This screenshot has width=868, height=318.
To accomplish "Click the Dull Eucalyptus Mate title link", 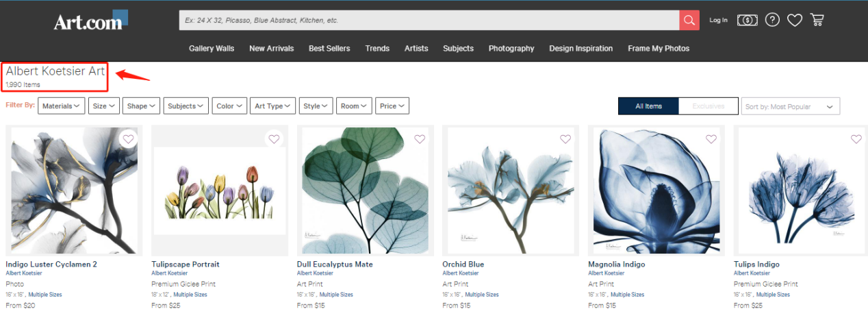I will point(335,265).
